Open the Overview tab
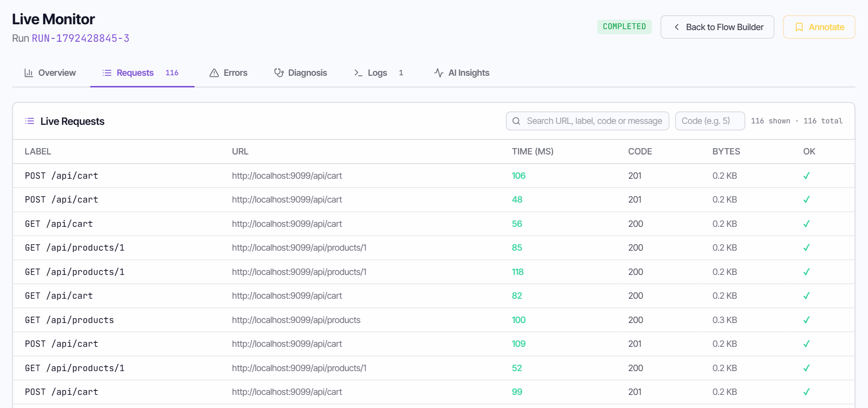 [x=50, y=73]
